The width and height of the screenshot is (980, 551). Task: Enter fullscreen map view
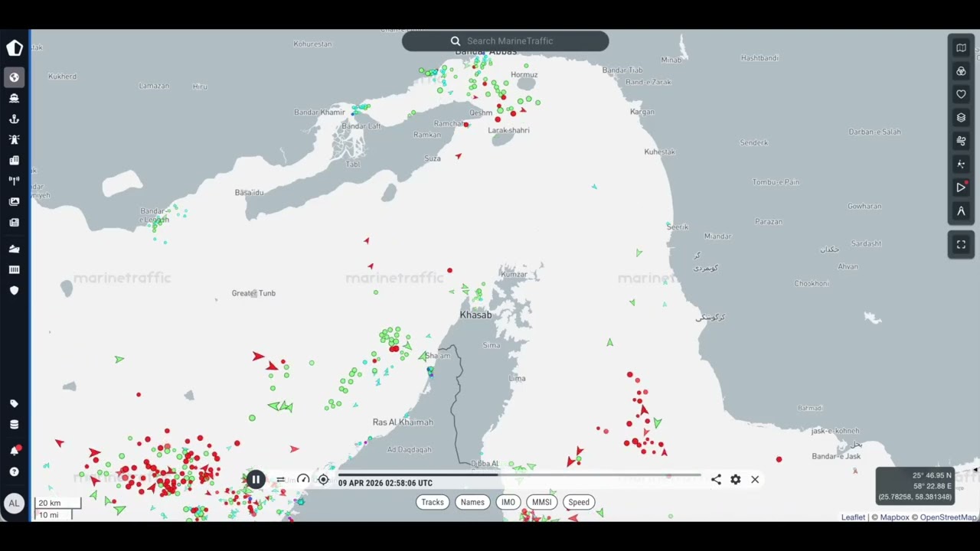coord(961,245)
